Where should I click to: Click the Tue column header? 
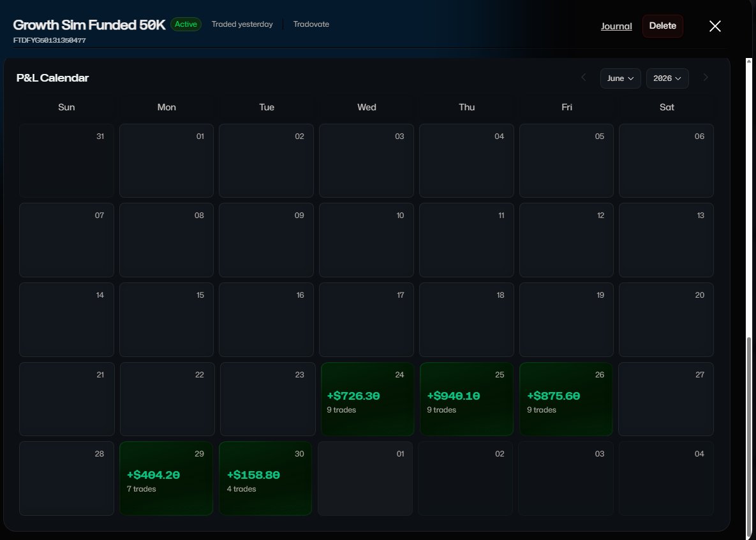point(267,107)
